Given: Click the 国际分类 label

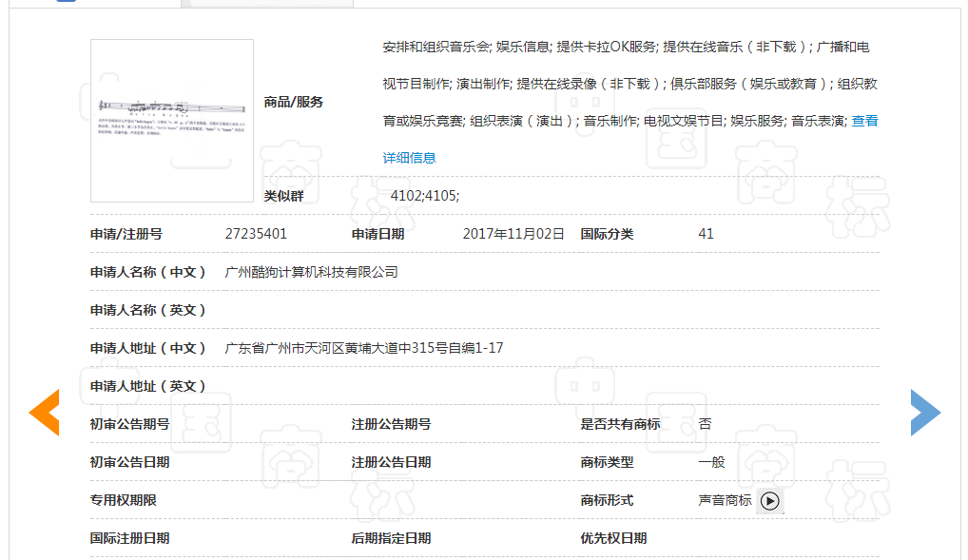Looking at the screenshot, I should 607,234.
